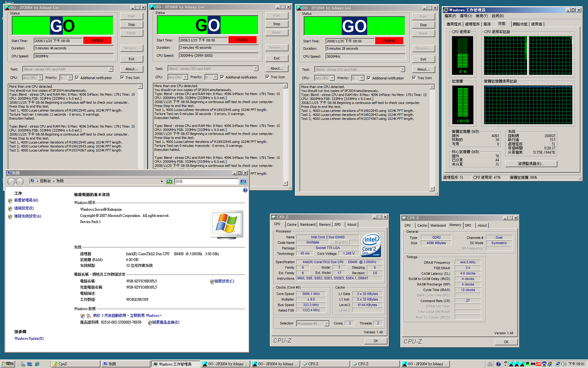Viewport: 588px width, 368px height.
Task: Click the 資源監視器(R)... button in Task Manager
Action: click(x=531, y=164)
